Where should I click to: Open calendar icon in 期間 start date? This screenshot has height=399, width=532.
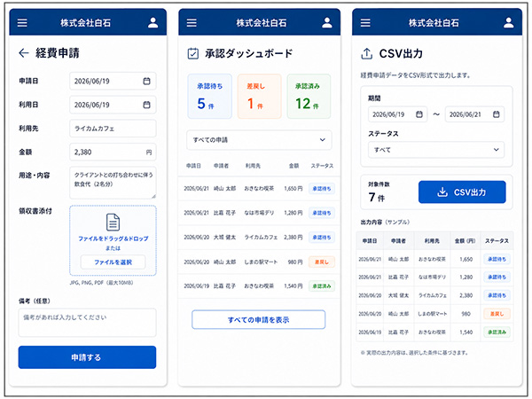[x=419, y=114]
